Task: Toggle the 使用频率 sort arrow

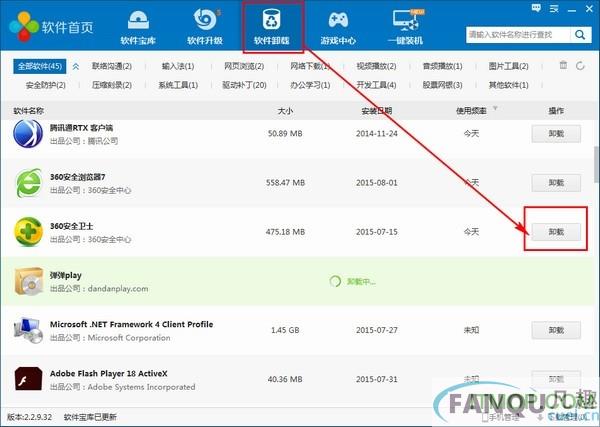Action: click(x=495, y=109)
